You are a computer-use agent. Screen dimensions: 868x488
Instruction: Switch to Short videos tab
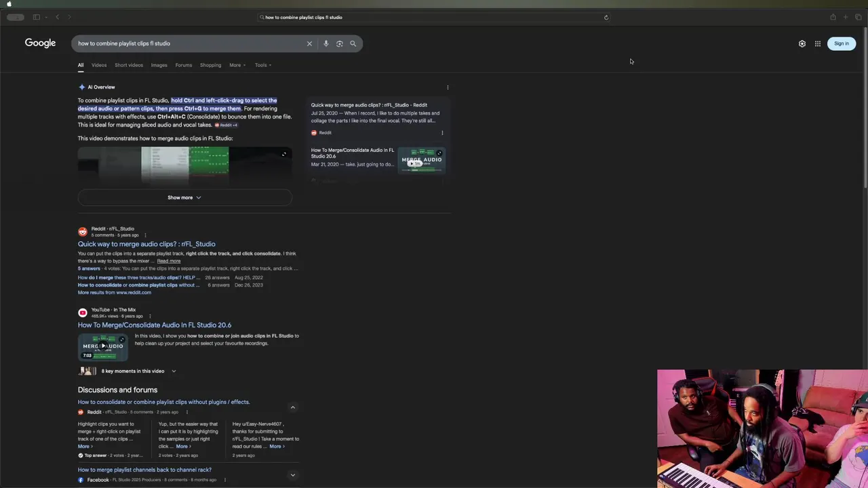pos(129,65)
